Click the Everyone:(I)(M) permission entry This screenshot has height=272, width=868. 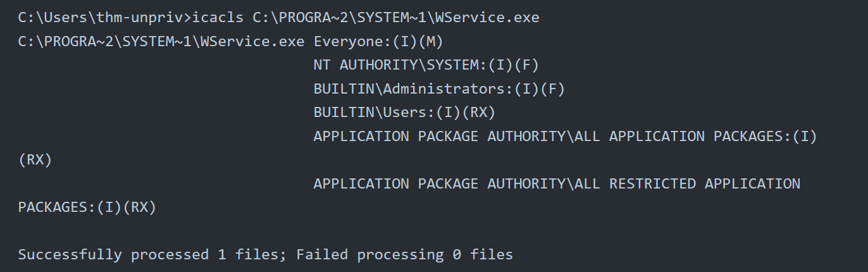(x=379, y=42)
